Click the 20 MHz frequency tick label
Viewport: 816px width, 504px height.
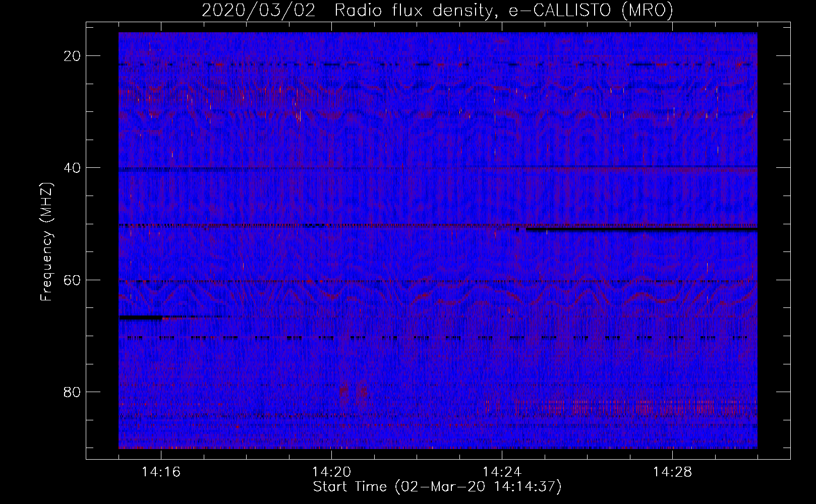73,56
